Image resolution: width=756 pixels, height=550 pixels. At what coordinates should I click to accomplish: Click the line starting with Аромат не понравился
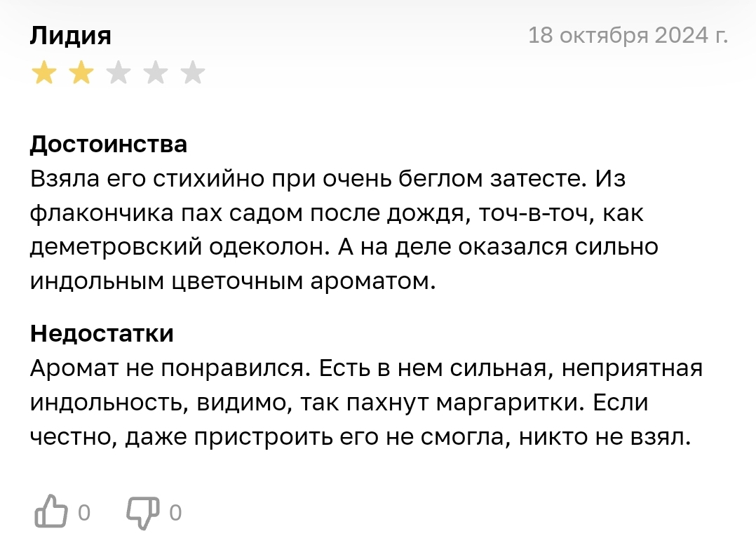click(366, 368)
